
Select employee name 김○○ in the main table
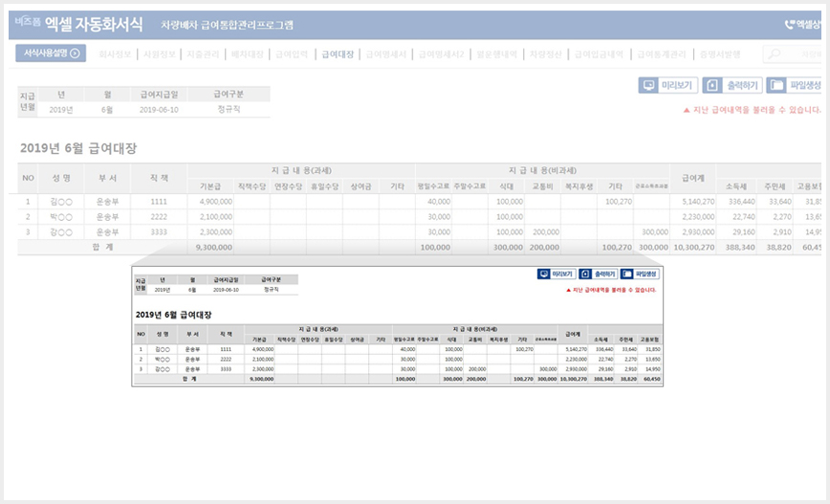point(61,202)
